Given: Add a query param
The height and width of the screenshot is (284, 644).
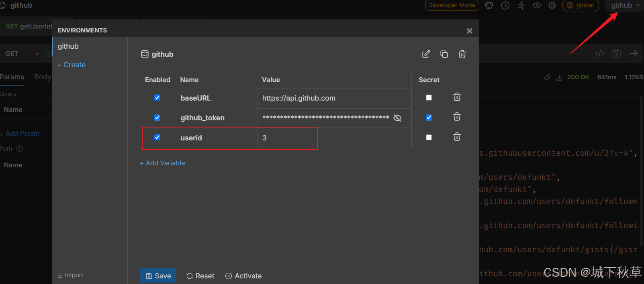Looking at the screenshot, I should click(x=20, y=134).
